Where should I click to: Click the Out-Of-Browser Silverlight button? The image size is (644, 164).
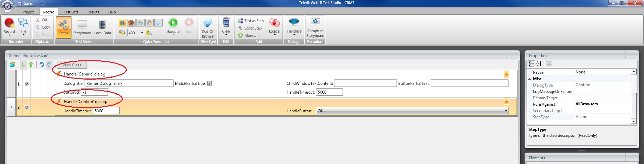pos(208,28)
